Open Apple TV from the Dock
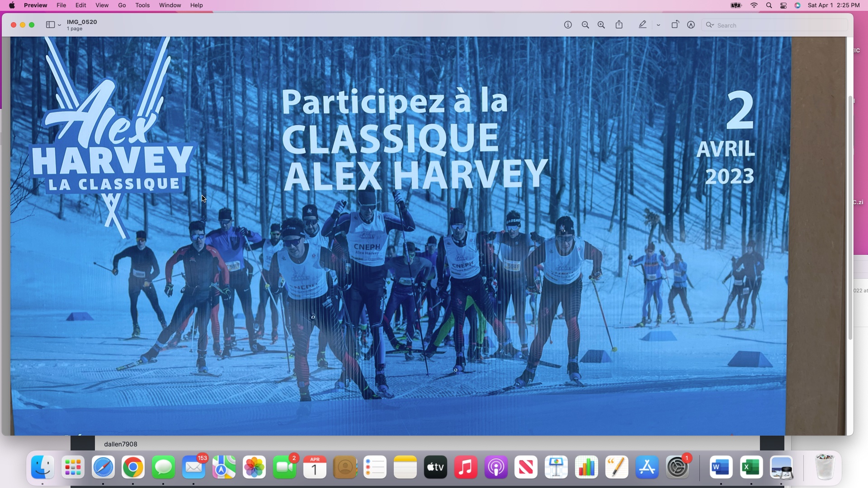The height and width of the screenshot is (488, 868). point(435,467)
